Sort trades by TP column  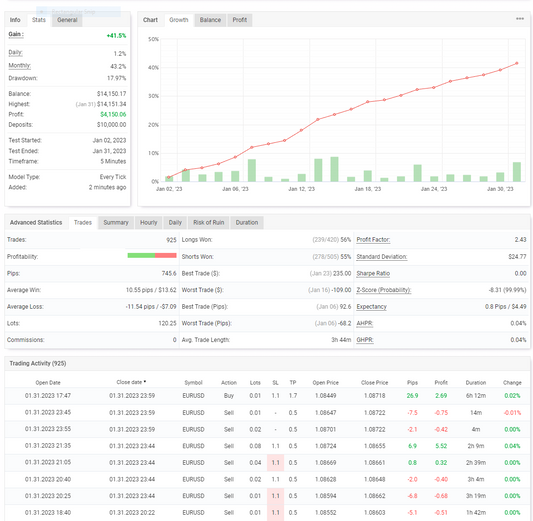(293, 383)
